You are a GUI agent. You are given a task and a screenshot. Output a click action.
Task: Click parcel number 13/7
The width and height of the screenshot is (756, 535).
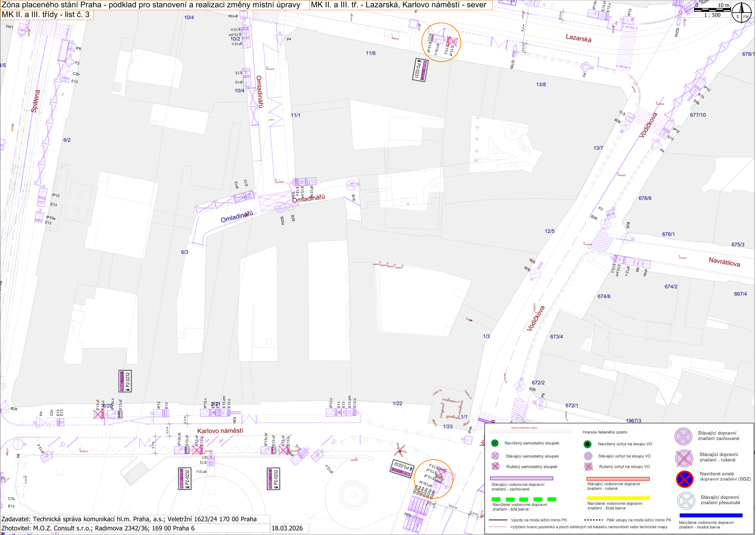[598, 148]
